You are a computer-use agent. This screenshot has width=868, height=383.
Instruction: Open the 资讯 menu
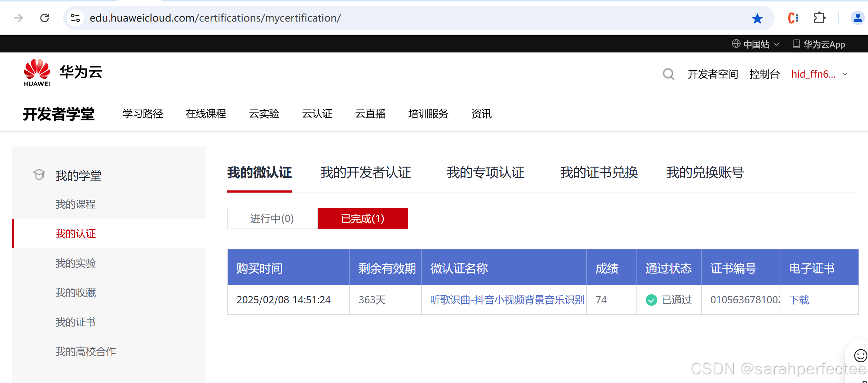482,114
